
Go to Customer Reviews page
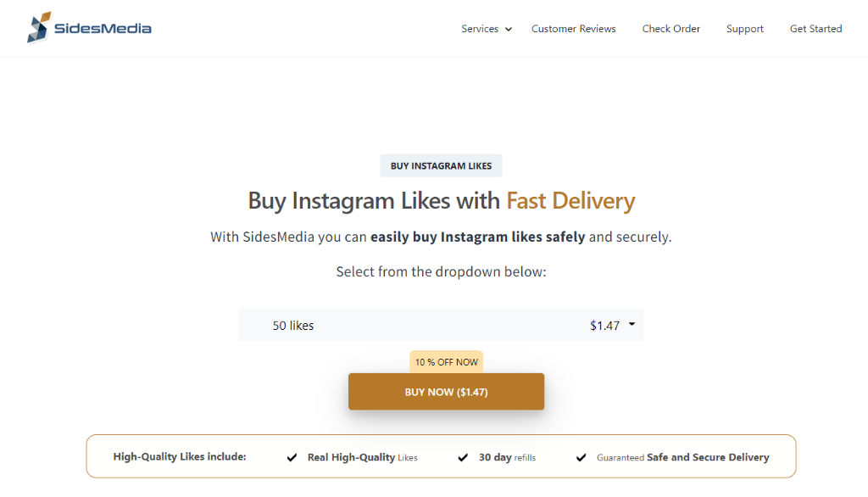(x=574, y=29)
